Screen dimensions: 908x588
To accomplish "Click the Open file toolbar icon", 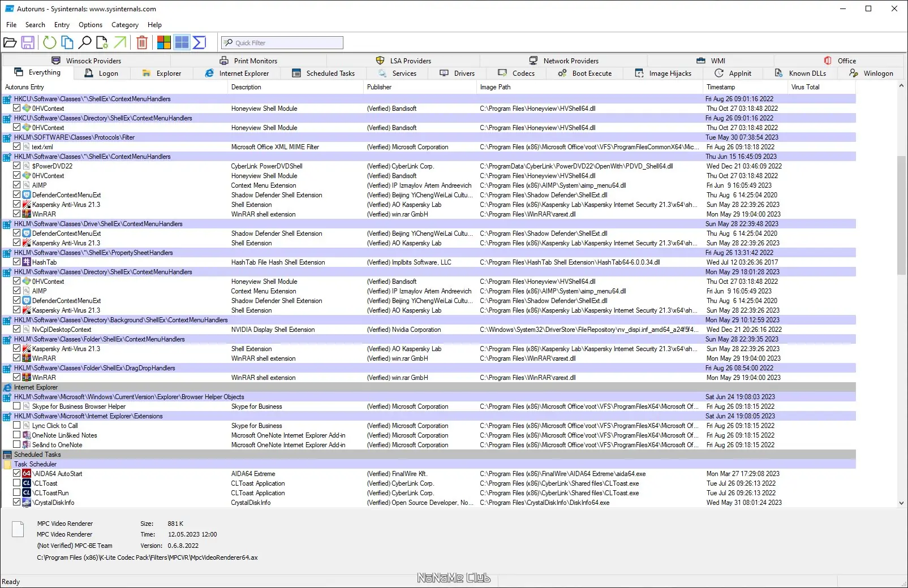I will [x=10, y=42].
